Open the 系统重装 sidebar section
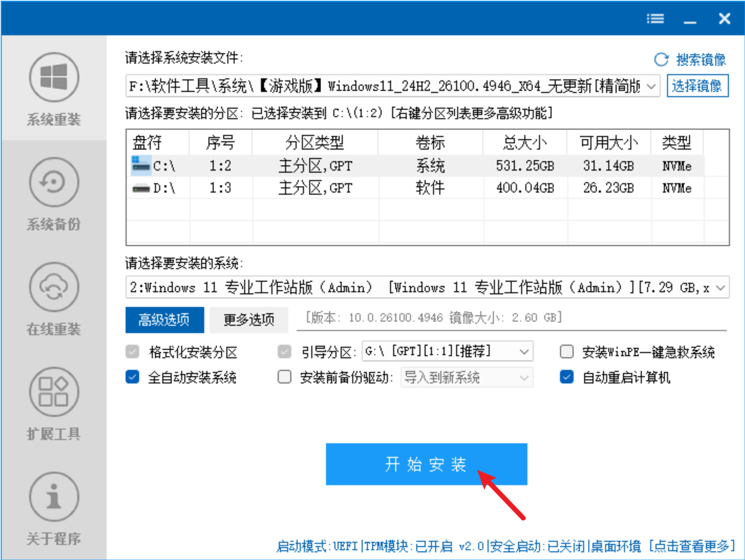The height and width of the screenshot is (560, 745). coord(54,89)
